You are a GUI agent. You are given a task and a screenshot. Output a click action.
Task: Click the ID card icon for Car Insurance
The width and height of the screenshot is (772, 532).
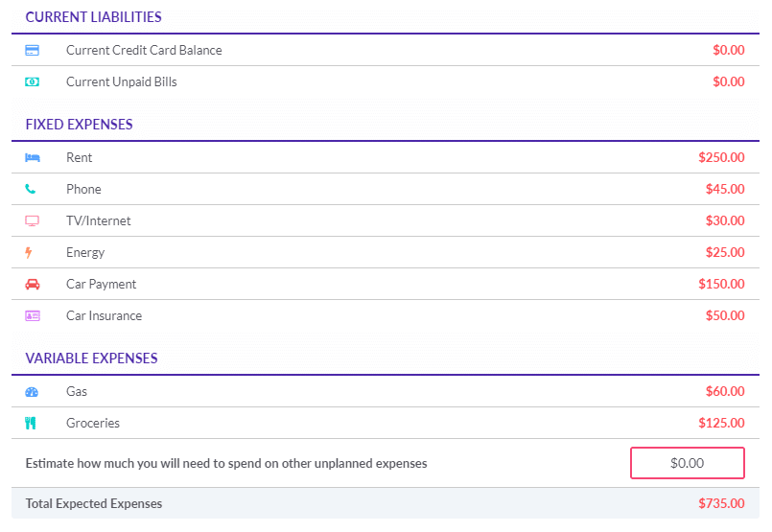(x=33, y=316)
